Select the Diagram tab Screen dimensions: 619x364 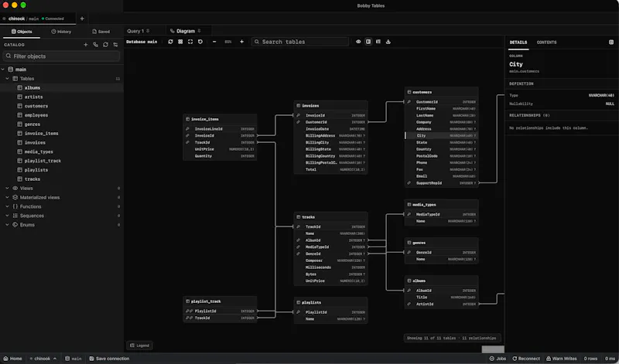pos(186,31)
